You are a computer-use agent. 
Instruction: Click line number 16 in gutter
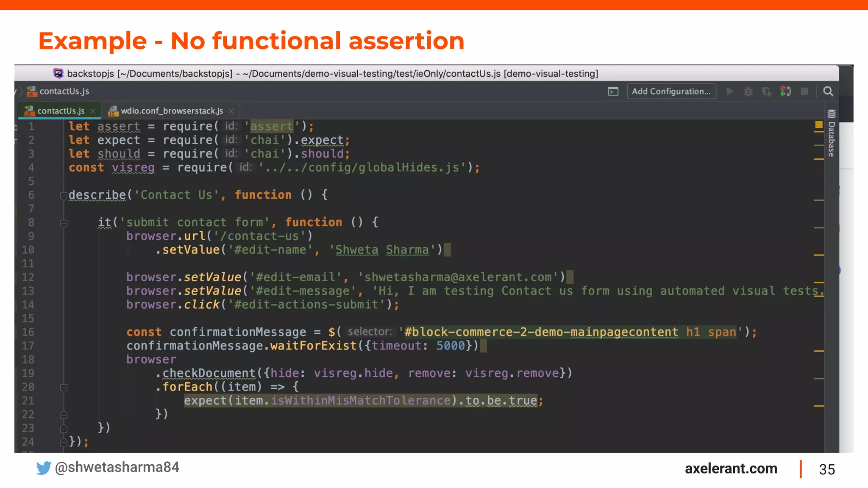(28, 332)
